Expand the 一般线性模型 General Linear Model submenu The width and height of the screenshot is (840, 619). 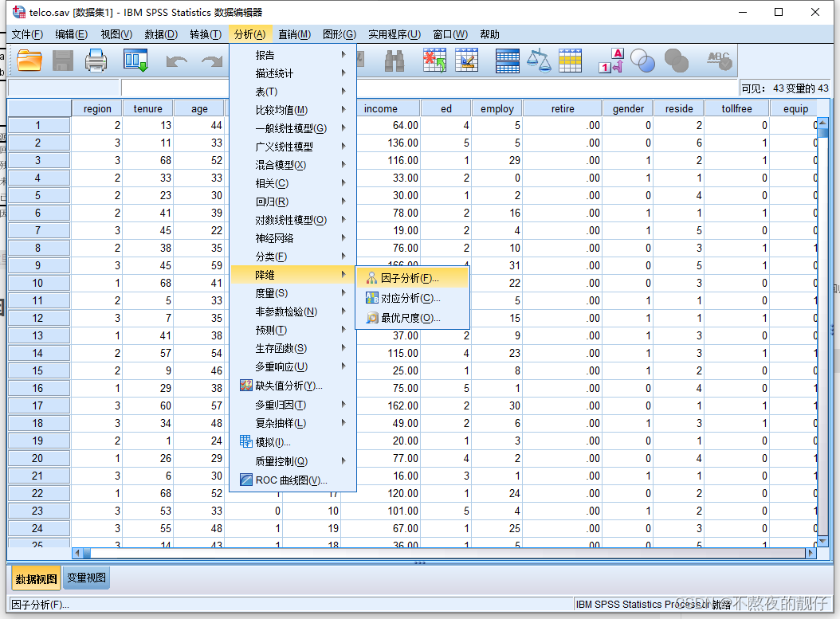(x=292, y=128)
